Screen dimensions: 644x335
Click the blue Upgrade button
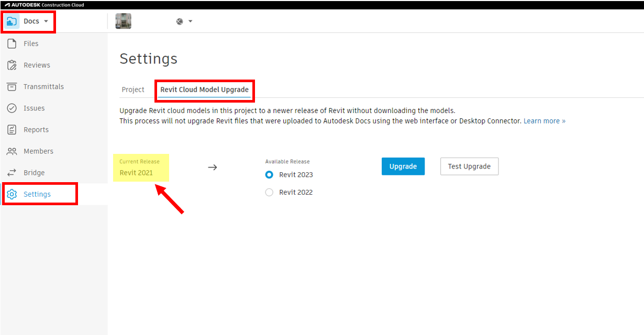[x=403, y=166]
